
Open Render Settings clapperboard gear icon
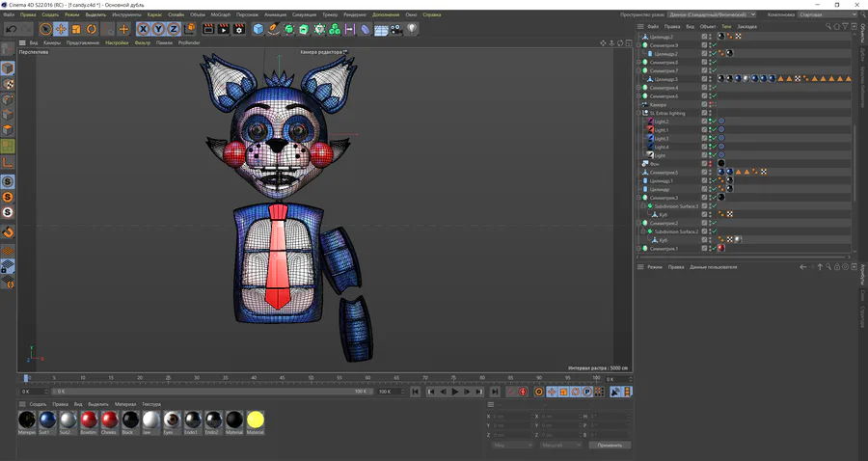tap(239, 29)
